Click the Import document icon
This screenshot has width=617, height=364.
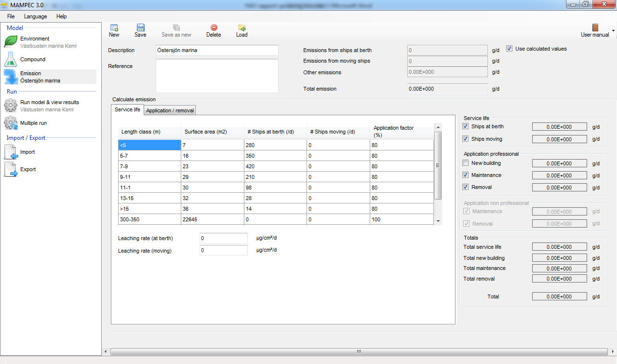click(x=11, y=152)
